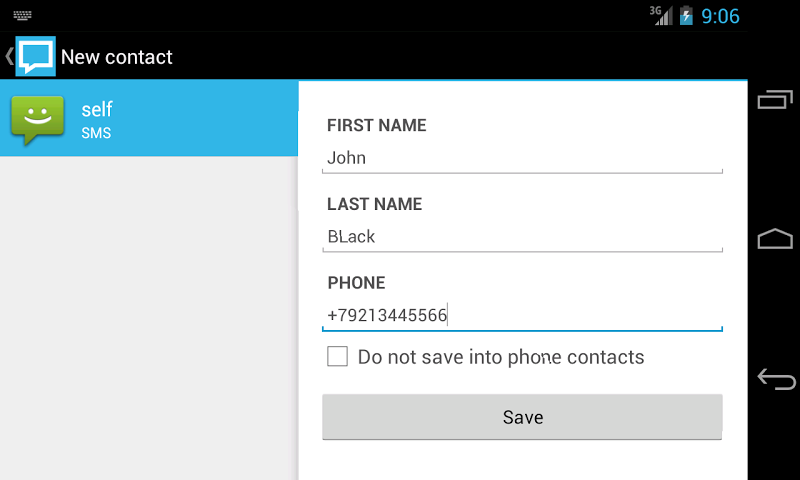Enable 'Do not save into phone contacts' checkbox
The image size is (800, 480).
point(338,357)
